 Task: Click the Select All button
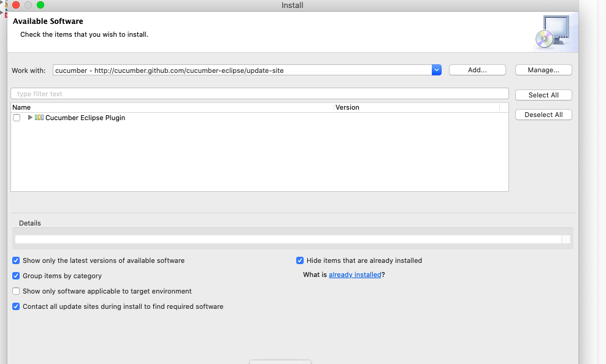pyautogui.click(x=543, y=95)
